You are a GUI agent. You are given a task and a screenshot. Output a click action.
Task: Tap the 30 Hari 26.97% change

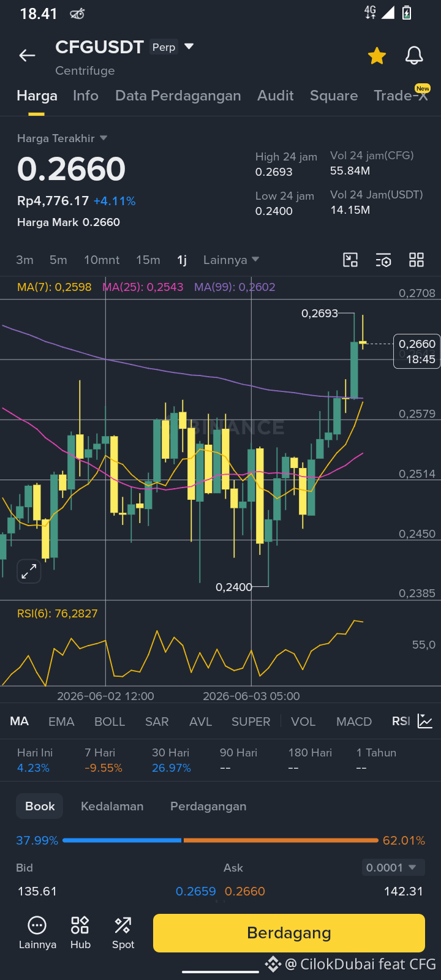point(171,760)
